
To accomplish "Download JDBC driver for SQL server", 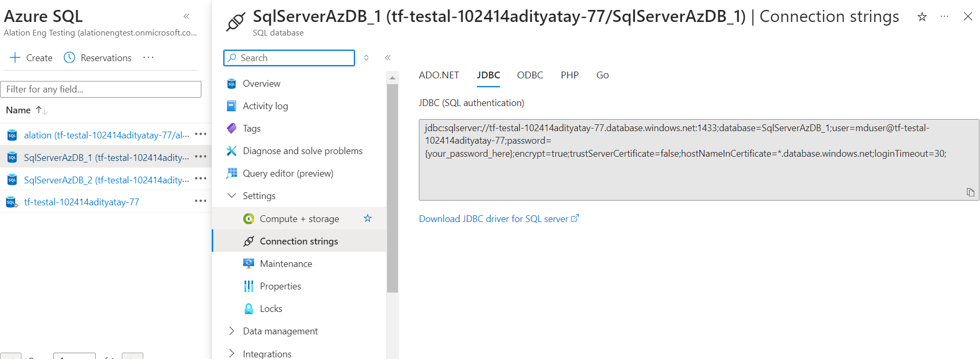I will pos(499,219).
